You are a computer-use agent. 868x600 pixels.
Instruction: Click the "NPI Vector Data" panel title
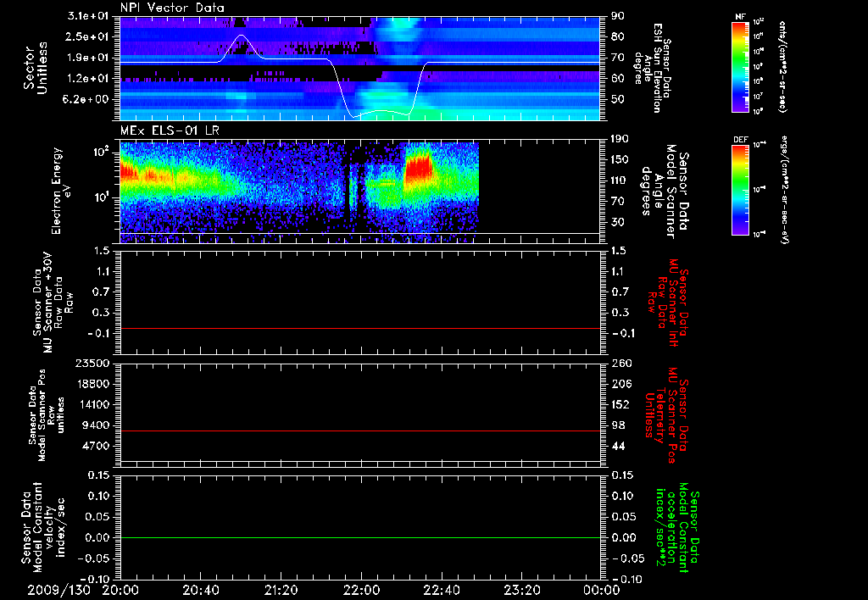172,8
